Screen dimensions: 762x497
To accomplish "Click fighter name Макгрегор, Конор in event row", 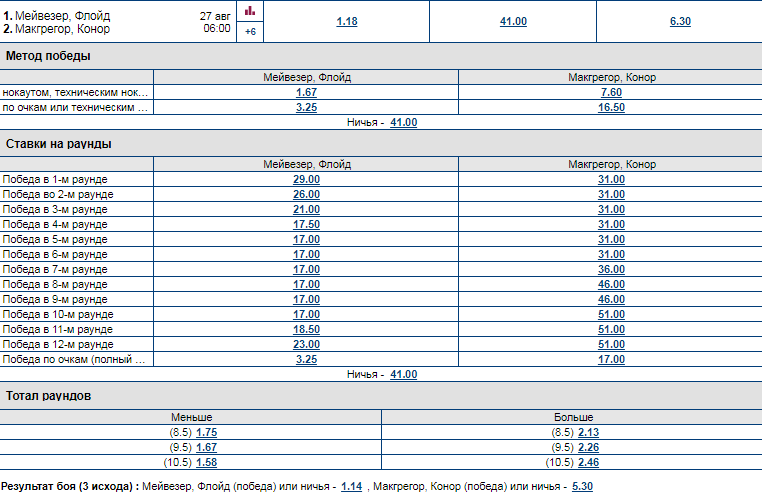I will pyautogui.click(x=62, y=29).
